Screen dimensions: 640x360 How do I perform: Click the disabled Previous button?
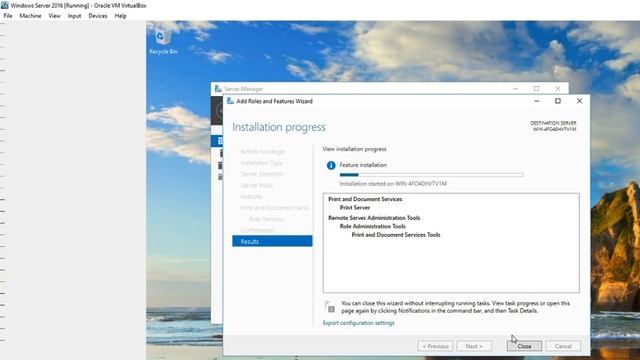436,346
